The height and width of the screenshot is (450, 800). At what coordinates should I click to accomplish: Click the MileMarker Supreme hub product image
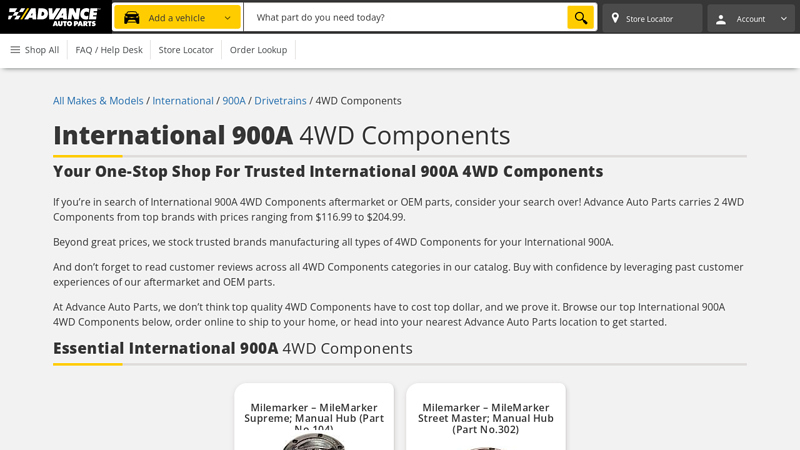314,442
